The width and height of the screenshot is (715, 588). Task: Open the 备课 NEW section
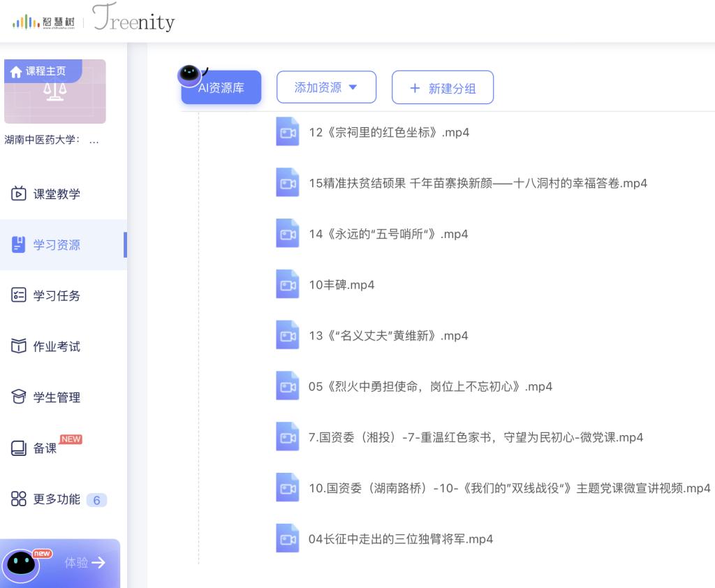[45, 448]
